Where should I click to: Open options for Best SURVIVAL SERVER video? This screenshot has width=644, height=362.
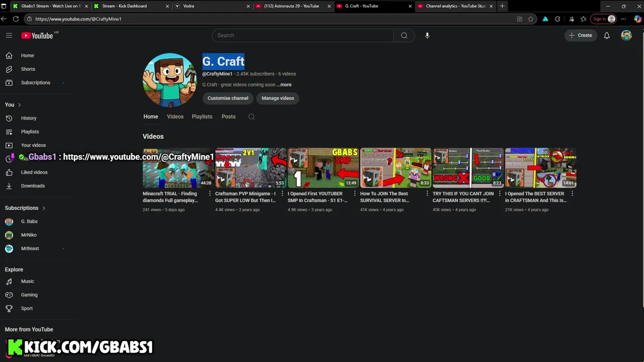tap(427, 194)
